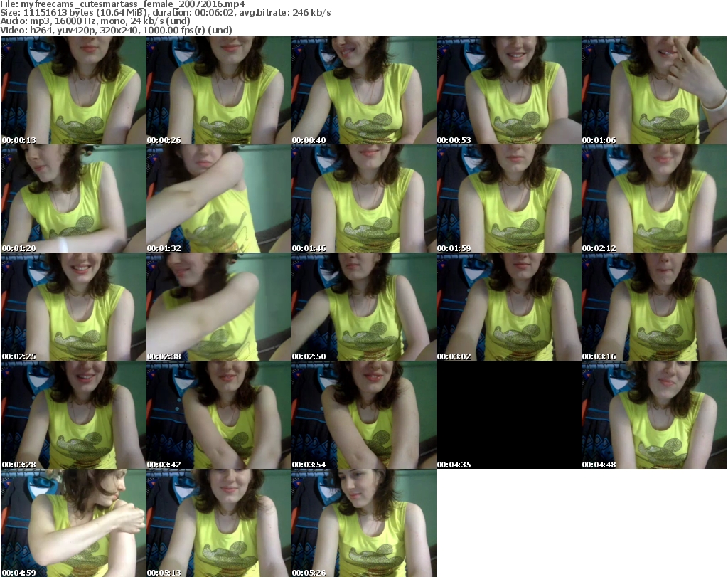Select the thumbnail marked 00:01:59
The height and width of the screenshot is (577, 728).
pos(509,198)
